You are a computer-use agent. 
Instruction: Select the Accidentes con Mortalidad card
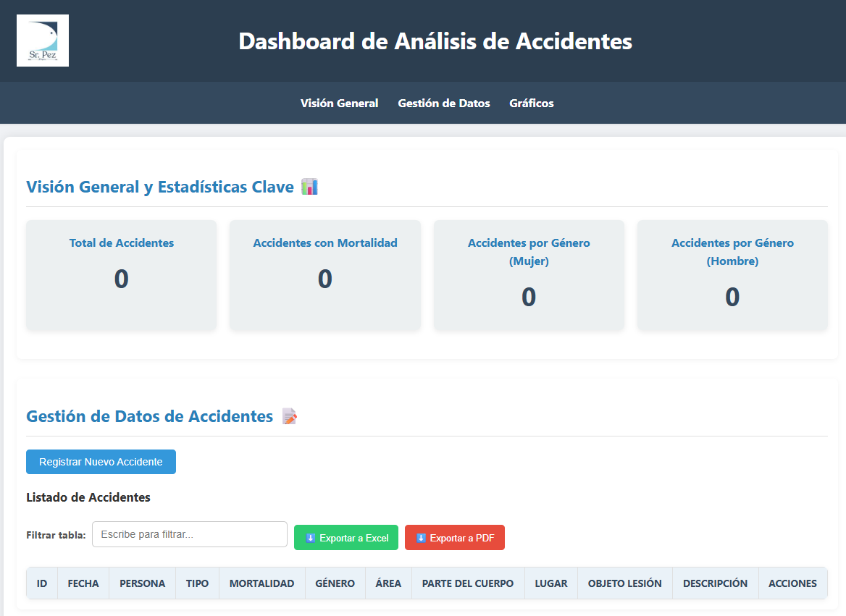325,275
